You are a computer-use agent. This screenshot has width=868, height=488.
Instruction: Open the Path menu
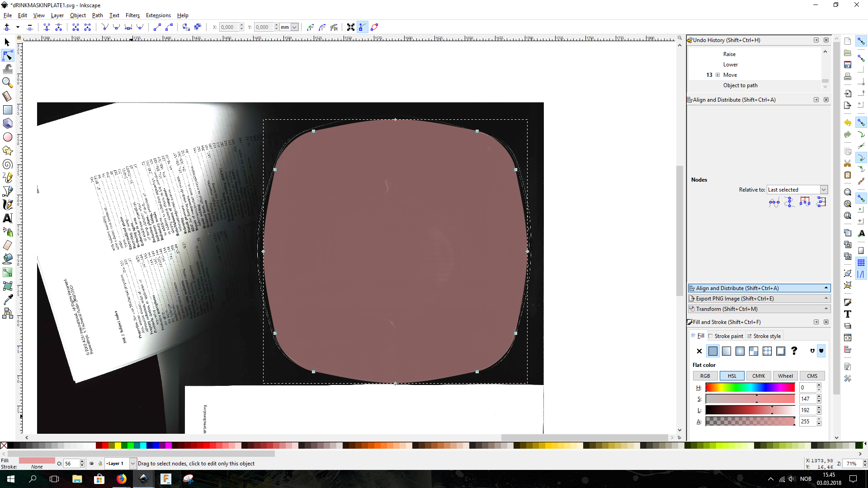[x=98, y=15]
